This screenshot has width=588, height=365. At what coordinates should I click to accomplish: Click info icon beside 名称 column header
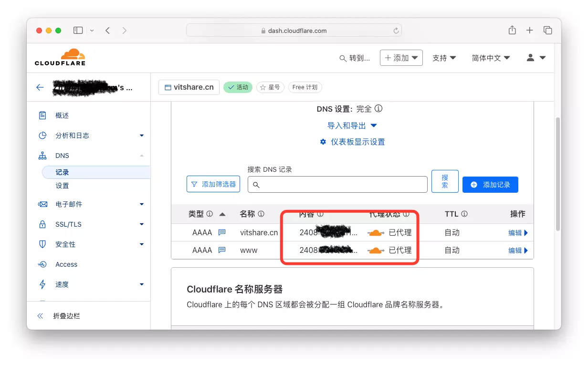click(261, 214)
